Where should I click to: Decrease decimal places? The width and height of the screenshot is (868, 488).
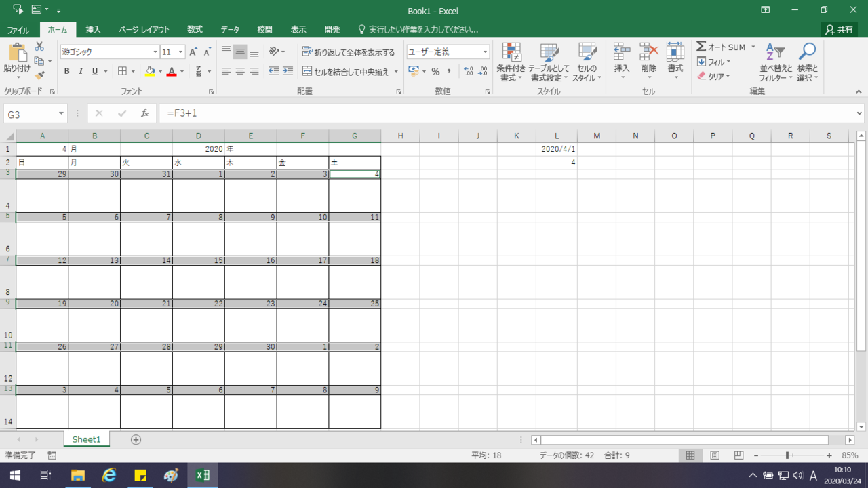tap(482, 71)
